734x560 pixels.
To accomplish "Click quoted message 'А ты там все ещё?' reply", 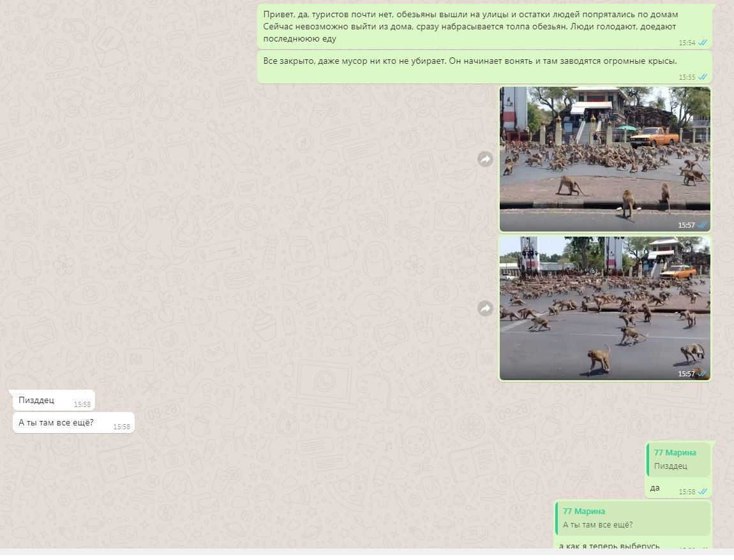I will coord(633,518).
